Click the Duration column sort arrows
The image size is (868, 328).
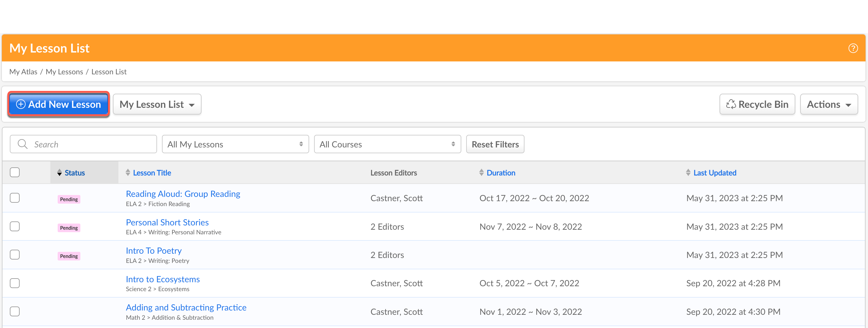click(x=481, y=173)
